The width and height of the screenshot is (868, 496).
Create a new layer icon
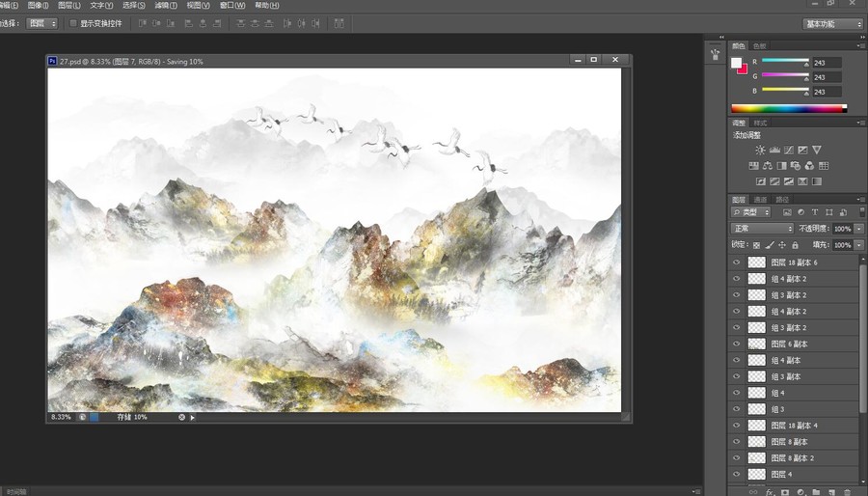coord(831,491)
